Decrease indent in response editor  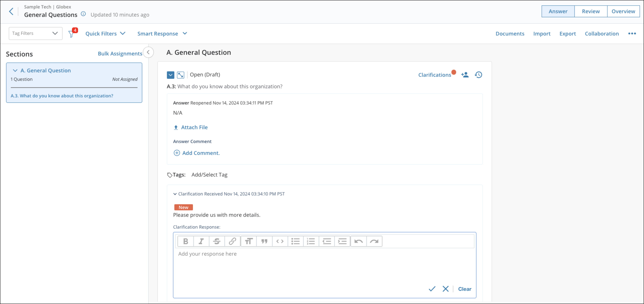pyautogui.click(x=327, y=241)
